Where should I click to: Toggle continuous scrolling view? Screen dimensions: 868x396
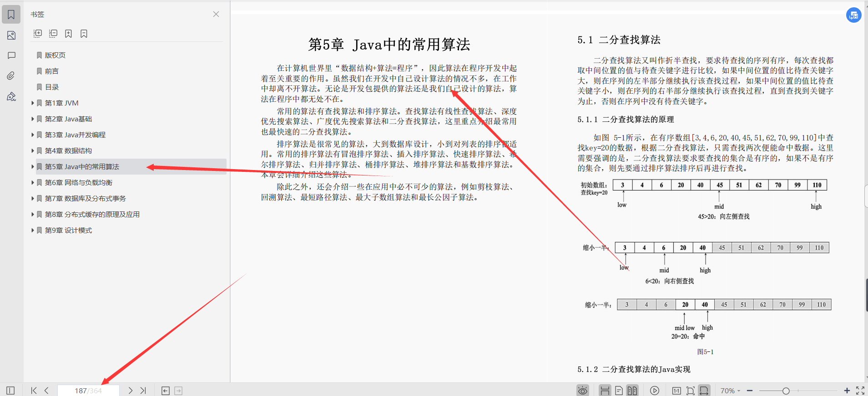(605, 391)
